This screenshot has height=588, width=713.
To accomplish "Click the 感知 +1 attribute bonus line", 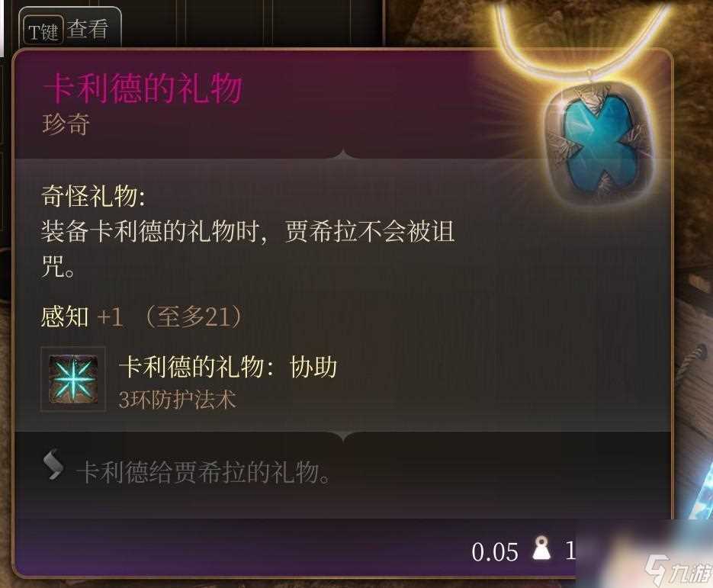I will 142,316.
